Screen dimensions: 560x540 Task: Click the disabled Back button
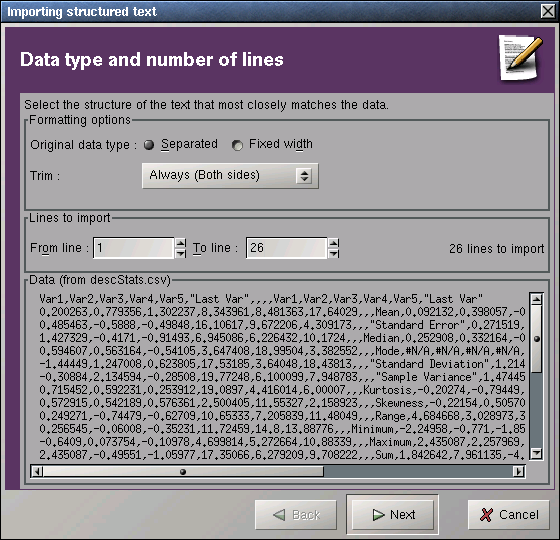point(296,515)
